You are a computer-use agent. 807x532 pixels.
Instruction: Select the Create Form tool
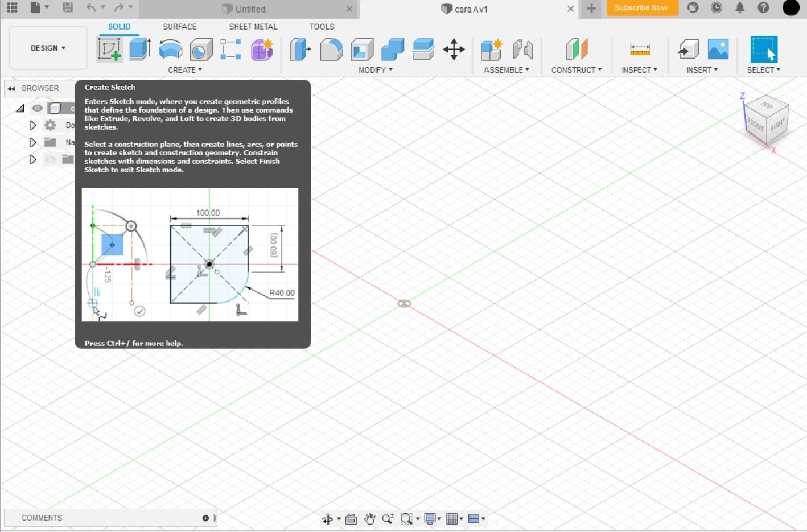coord(262,50)
